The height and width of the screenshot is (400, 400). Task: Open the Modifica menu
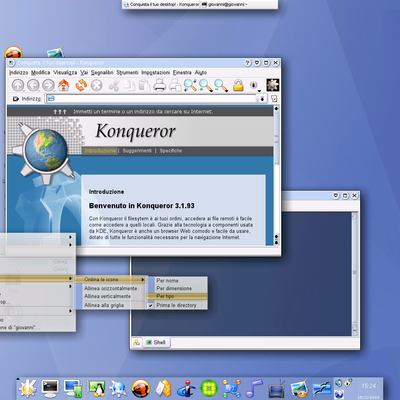[x=40, y=72]
